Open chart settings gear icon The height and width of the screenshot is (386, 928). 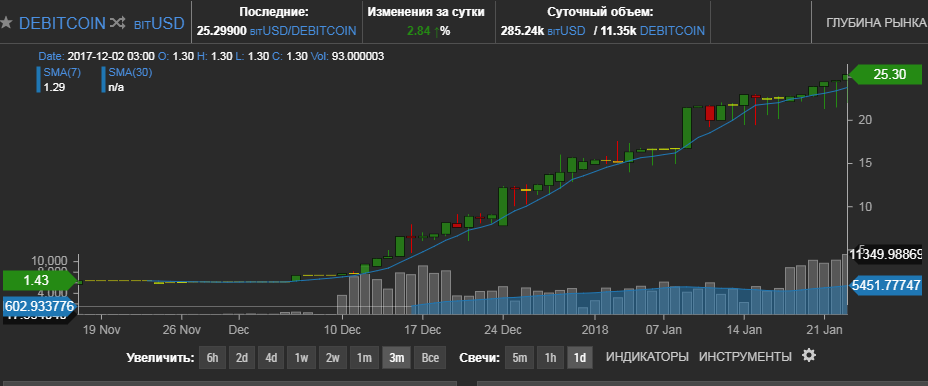(x=808, y=355)
